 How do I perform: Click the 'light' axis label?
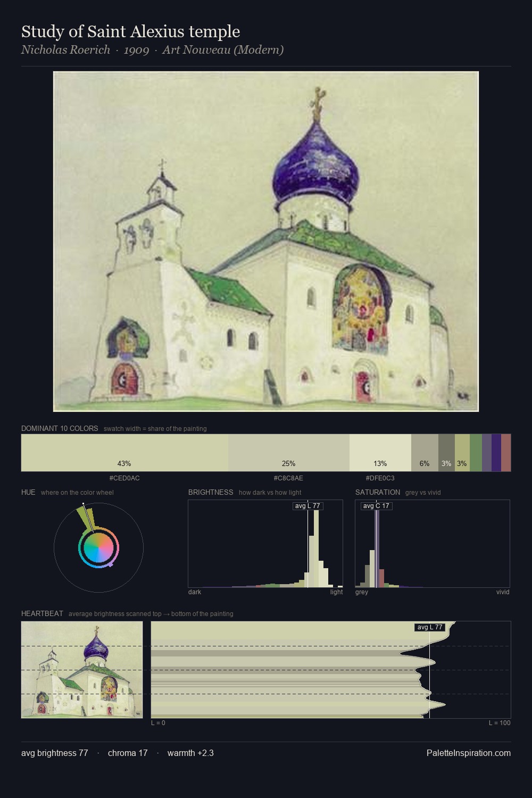337,592
